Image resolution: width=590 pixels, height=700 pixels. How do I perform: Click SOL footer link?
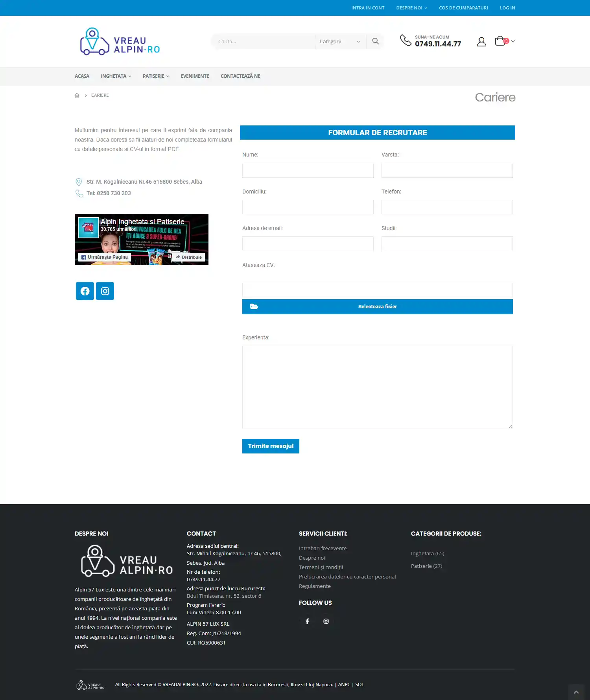pyautogui.click(x=360, y=685)
